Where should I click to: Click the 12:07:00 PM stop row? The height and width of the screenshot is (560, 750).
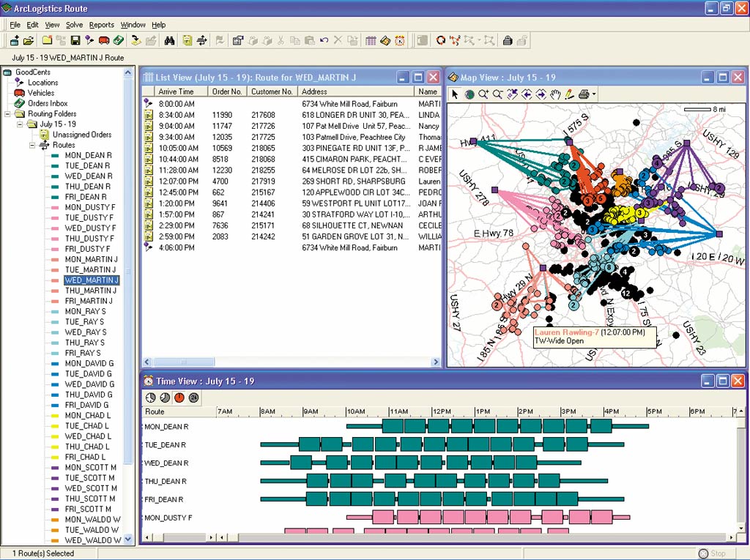click(292, 182)
